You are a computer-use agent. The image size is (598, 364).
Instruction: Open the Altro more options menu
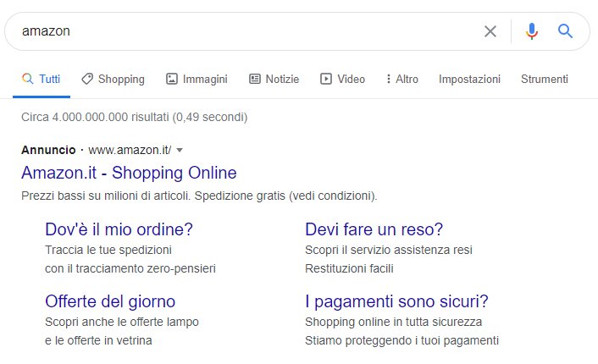coord(402,79)
